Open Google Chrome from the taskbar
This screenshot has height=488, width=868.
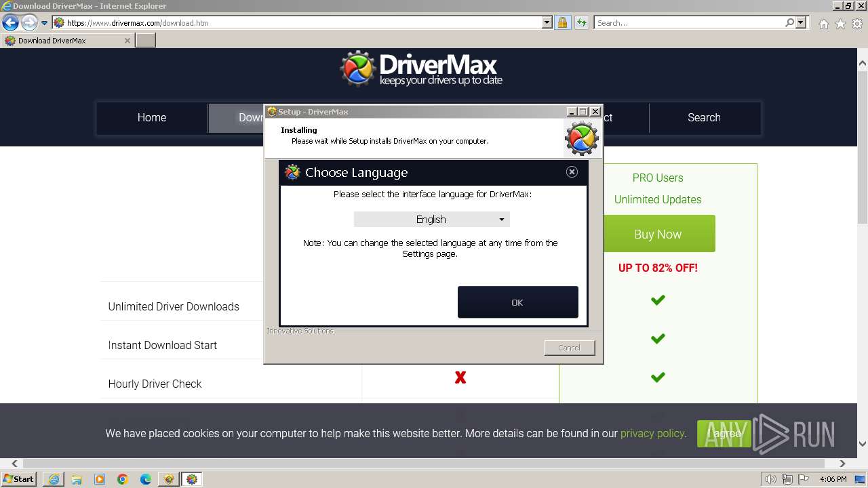point(123,479)
